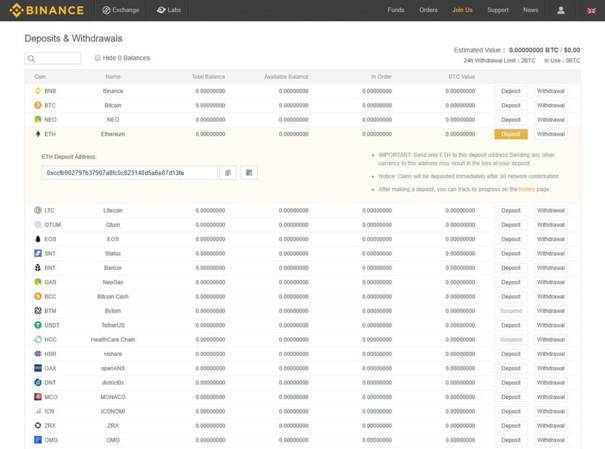Click Deposit for NEO
Image resolution: width=605 pixels, height=449 pixels.
[x=511, y=120]
